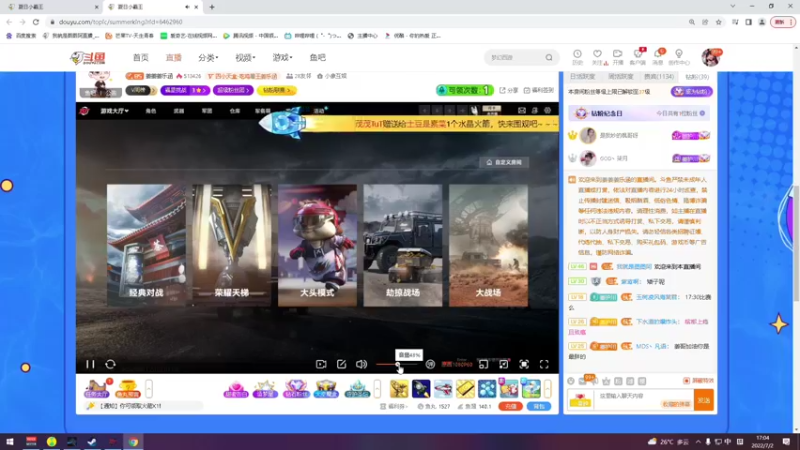Pause the live stream video
Viewport: 800px width, 450px height.
(x=90, y=364)
